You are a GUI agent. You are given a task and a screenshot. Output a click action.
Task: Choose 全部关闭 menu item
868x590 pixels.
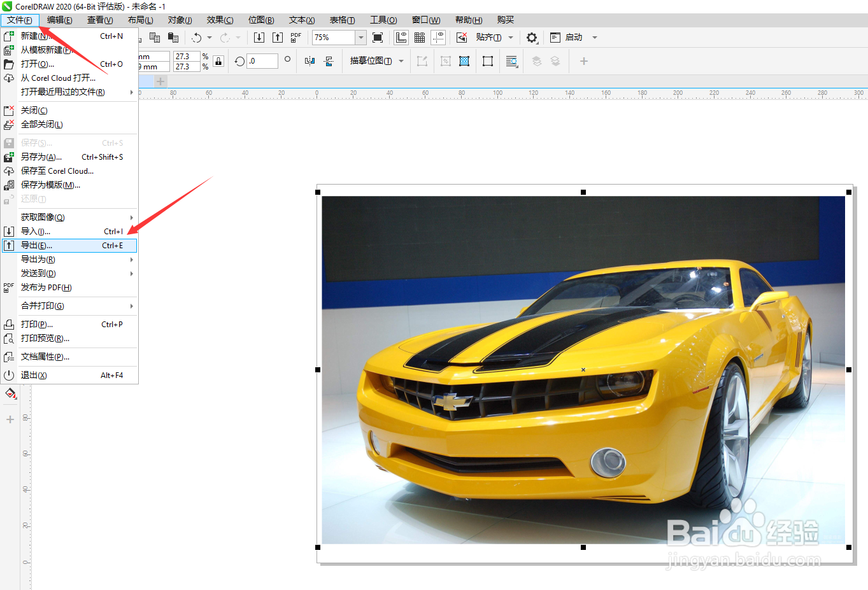coord(69,125)
